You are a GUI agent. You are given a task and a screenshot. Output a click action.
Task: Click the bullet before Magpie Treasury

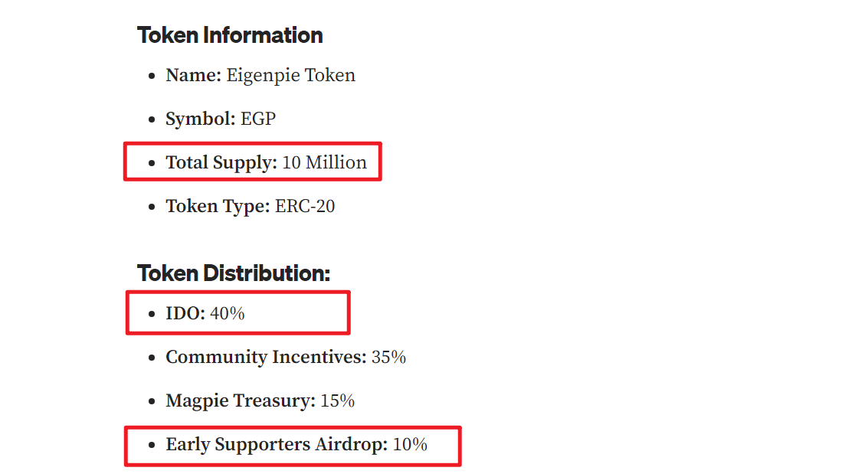(x=152, y=401)
